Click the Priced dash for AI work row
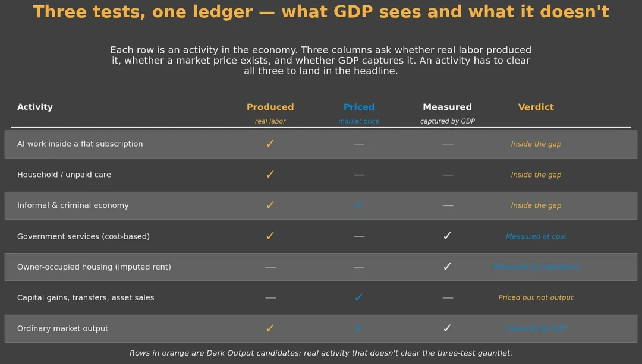 coord(359,144)
